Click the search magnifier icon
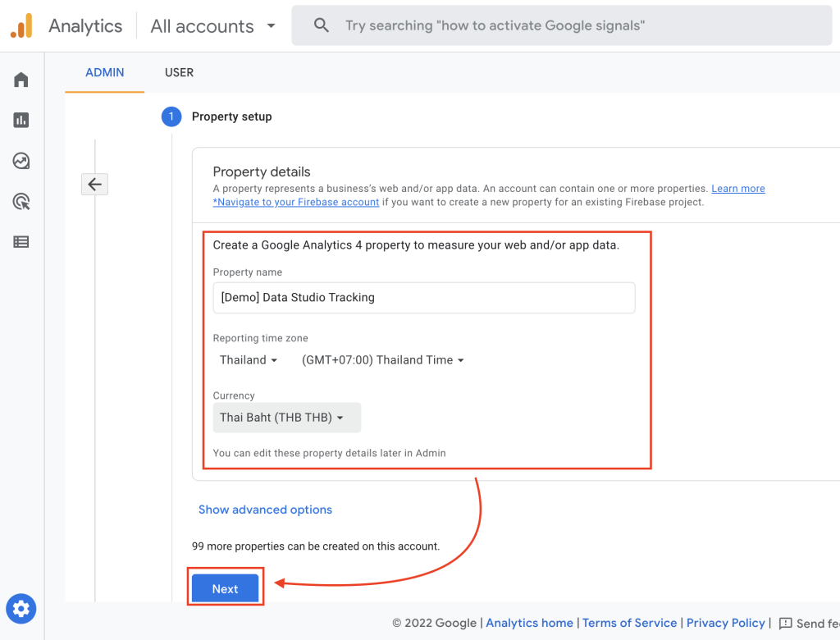Viewport: 840px width, 640px height. (322, 25)
